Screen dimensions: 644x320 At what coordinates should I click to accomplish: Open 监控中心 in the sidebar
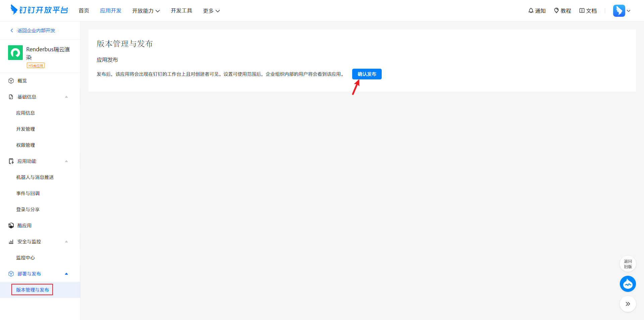click(x=25, y=258)
